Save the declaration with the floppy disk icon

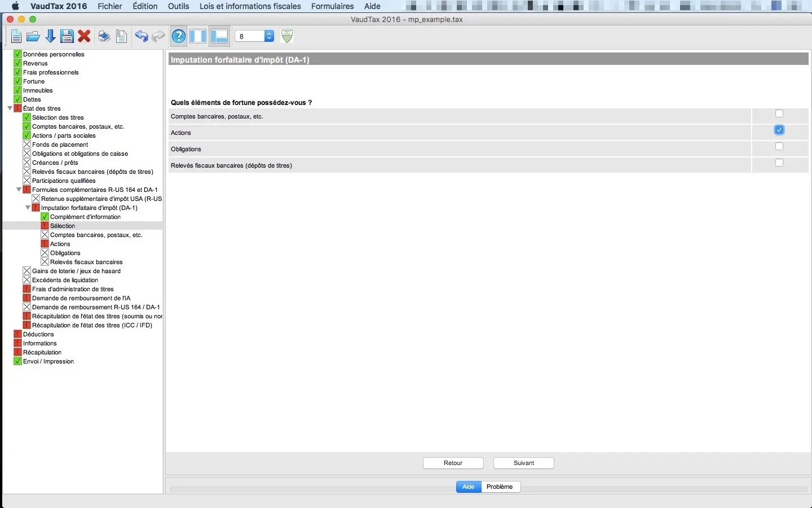[67, 37]
